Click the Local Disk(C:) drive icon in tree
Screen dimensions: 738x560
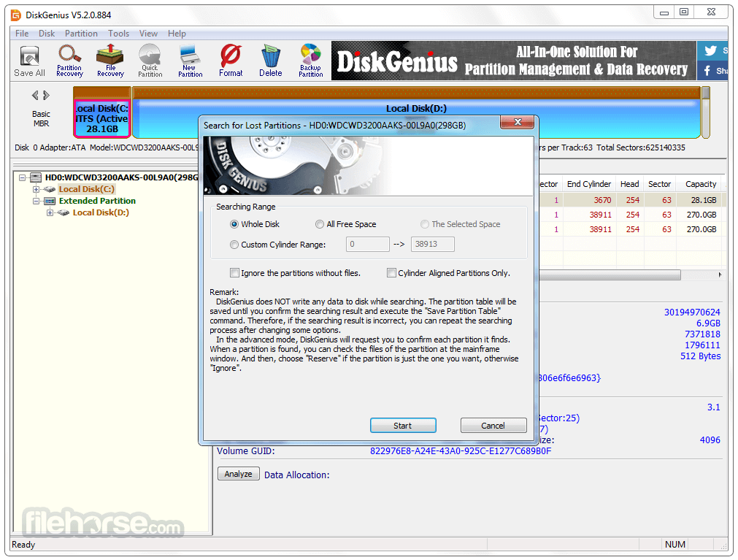point(50,189)
